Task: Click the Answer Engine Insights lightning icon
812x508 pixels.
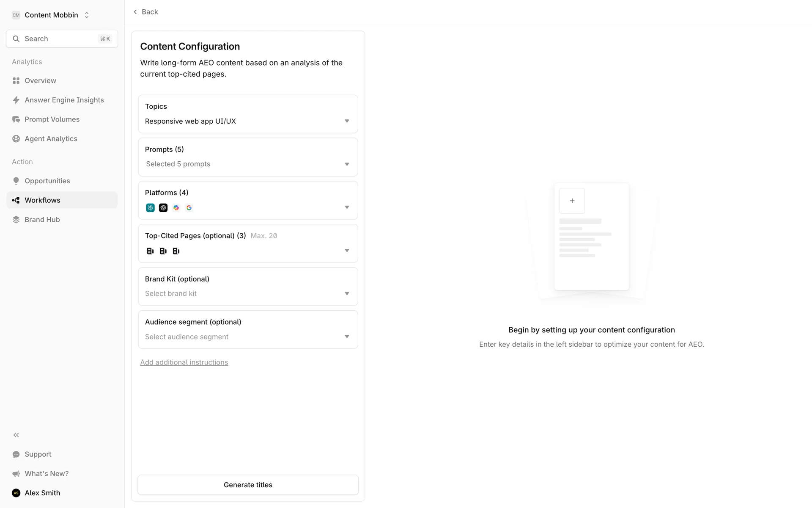Action: tap(16, 100)
